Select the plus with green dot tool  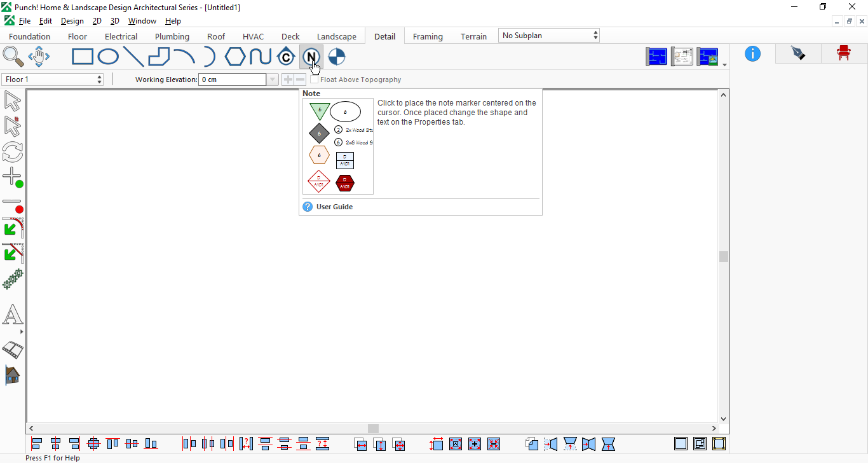[x=13, y=177]
